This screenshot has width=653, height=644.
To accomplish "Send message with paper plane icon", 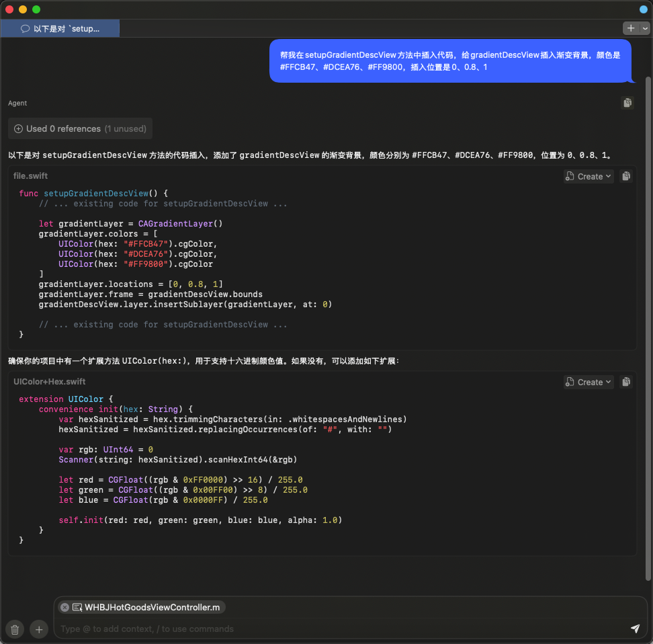I will tap(635, 629).
